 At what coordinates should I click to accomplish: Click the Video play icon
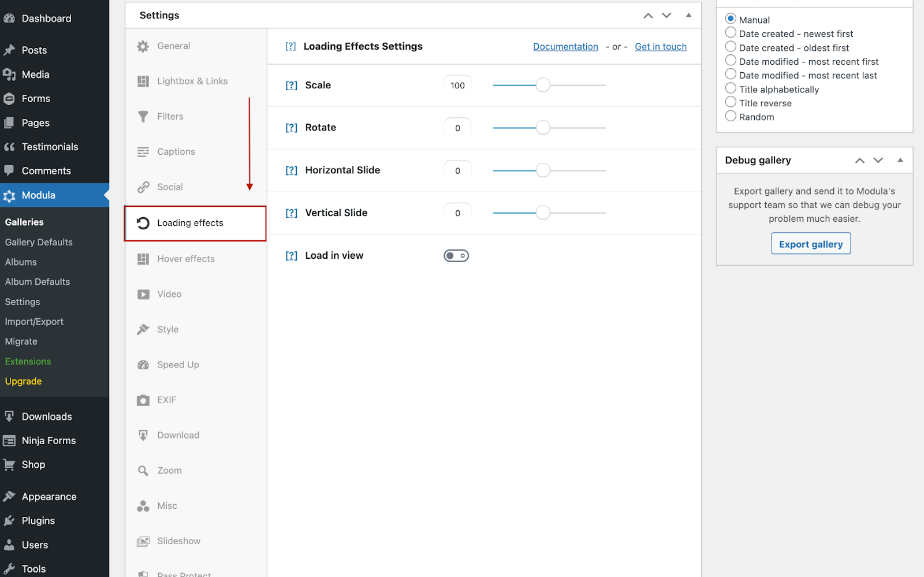coord(143,295)
